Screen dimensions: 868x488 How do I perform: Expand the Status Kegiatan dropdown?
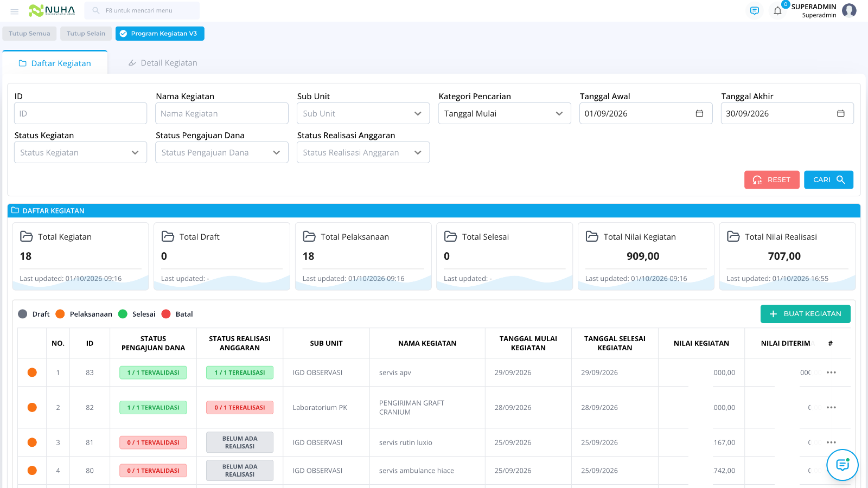[x=81, y=152]
